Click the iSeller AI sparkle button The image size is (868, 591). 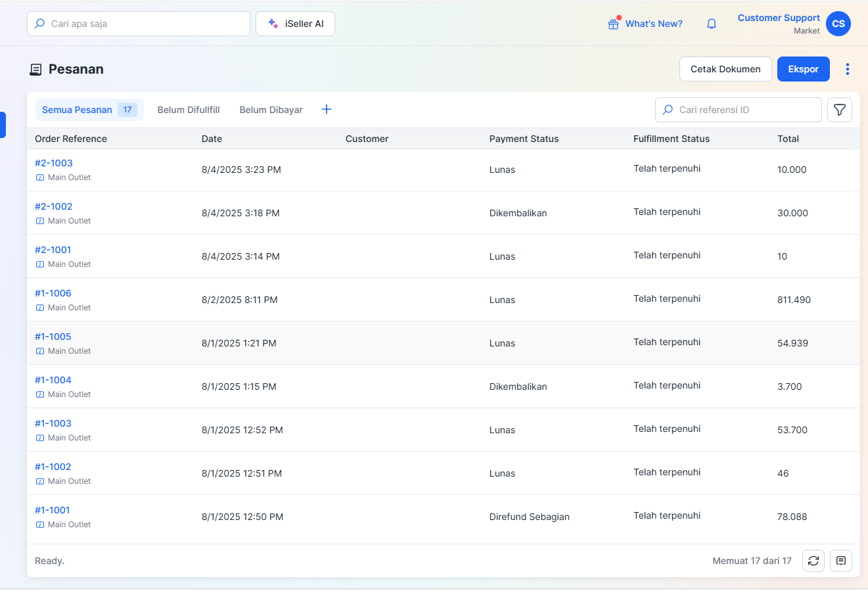click(295, 24)
